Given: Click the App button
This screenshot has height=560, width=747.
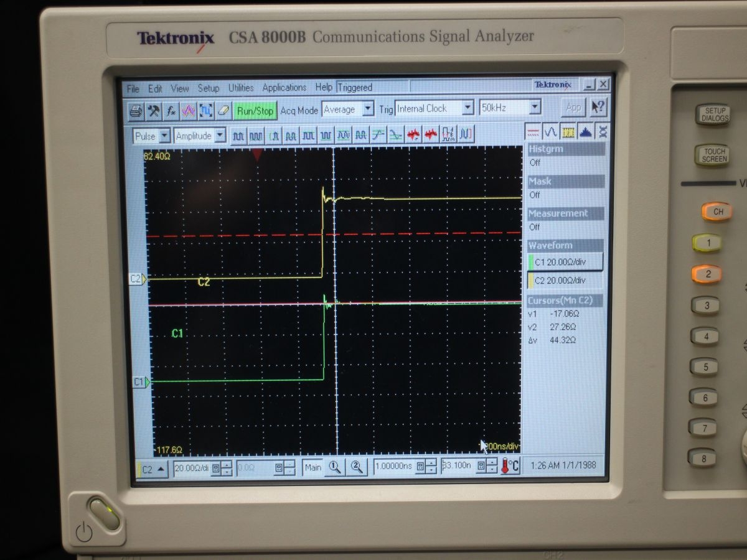Looking at the screenshot, I should click(x=574, y=107).
